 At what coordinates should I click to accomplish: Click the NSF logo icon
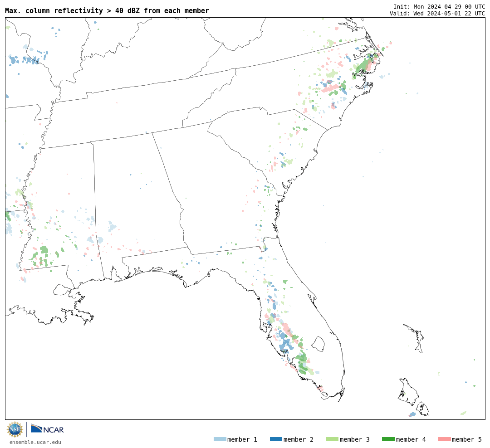click(x=15, y=429)
